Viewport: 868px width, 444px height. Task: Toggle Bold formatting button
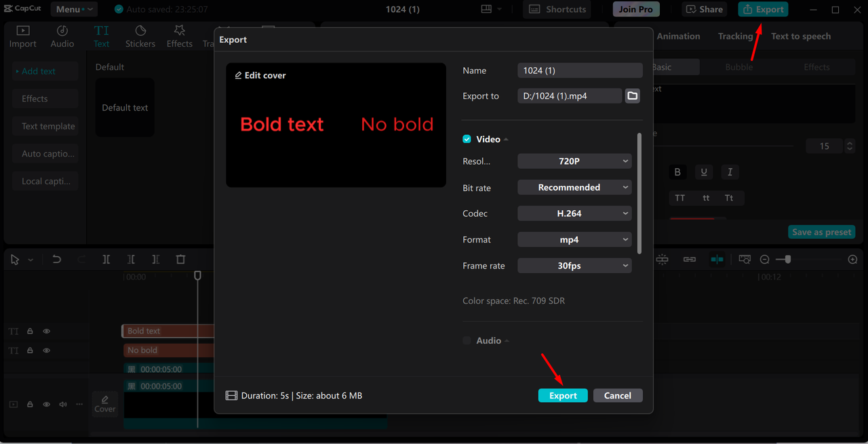click(x=677, y=172)
